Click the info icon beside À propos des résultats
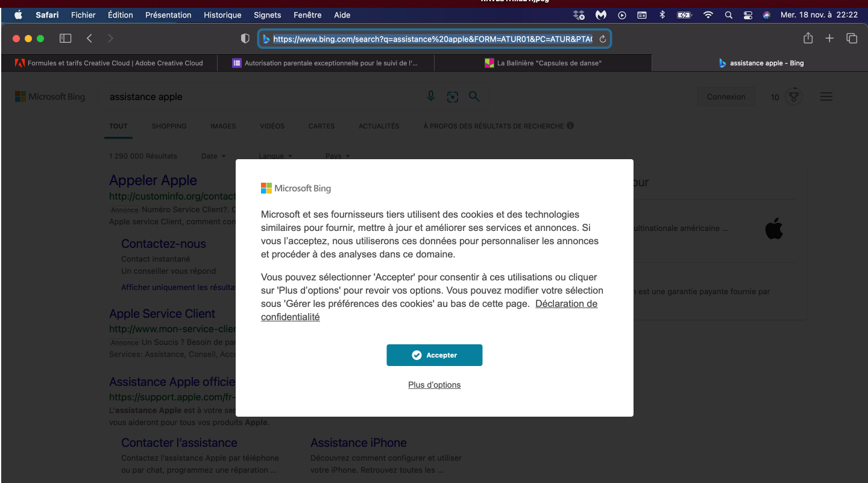 click(x=570, y=126)
